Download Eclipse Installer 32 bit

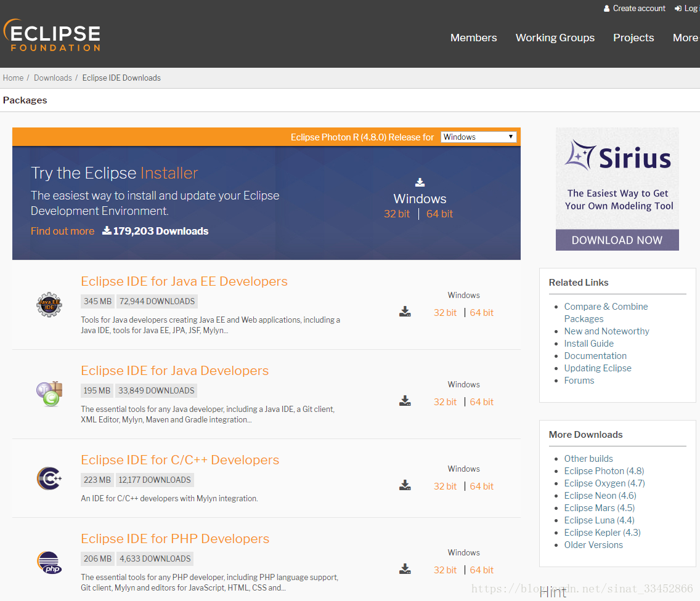(x=396, y=214)
